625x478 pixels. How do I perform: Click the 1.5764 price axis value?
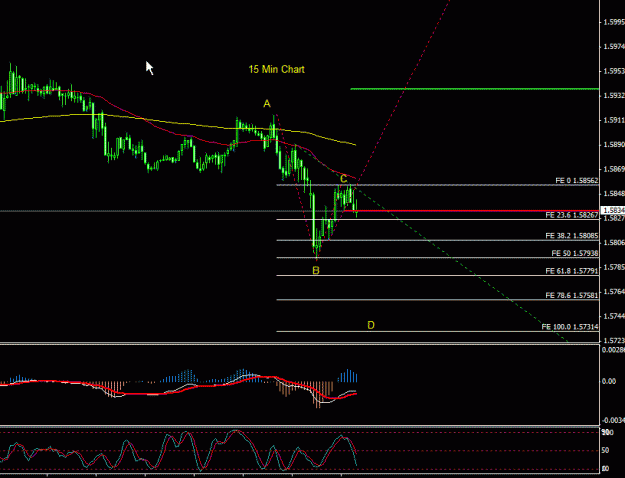pos(614,291)
